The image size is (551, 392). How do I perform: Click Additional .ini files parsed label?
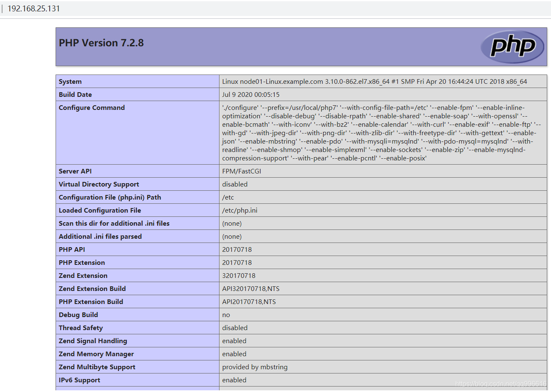coord(100,237)
